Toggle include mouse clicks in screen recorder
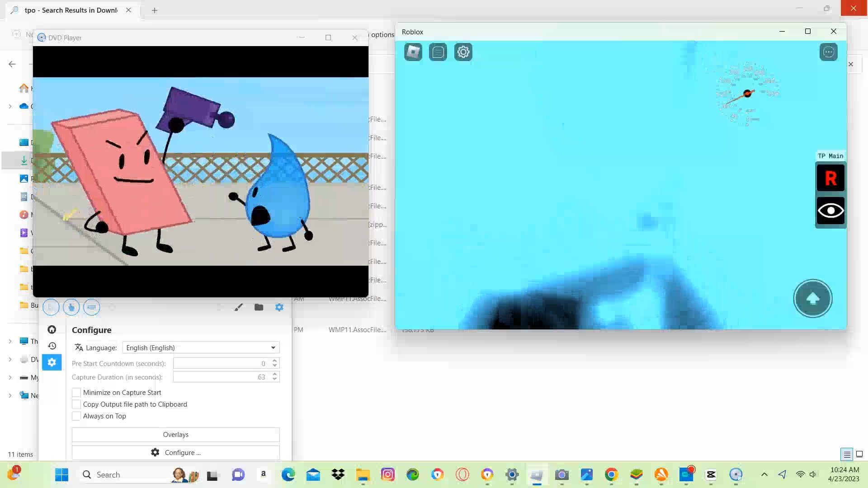 pos(71,307)
